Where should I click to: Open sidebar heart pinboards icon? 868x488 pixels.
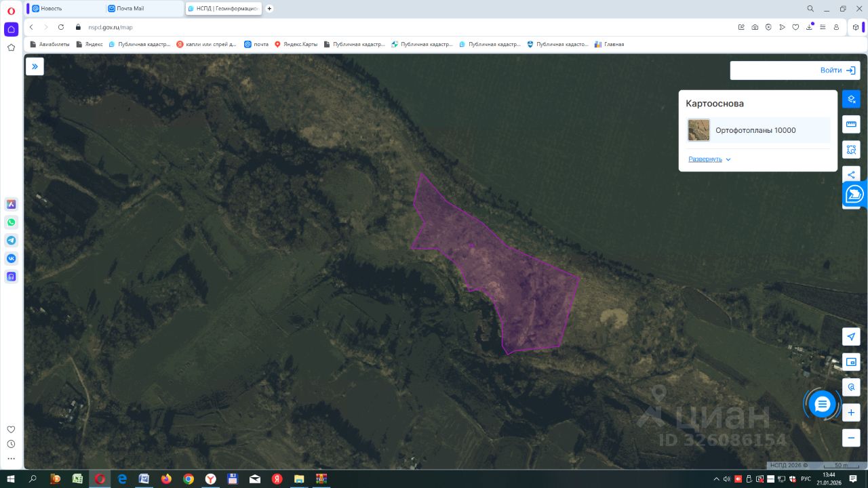(11, 429)
